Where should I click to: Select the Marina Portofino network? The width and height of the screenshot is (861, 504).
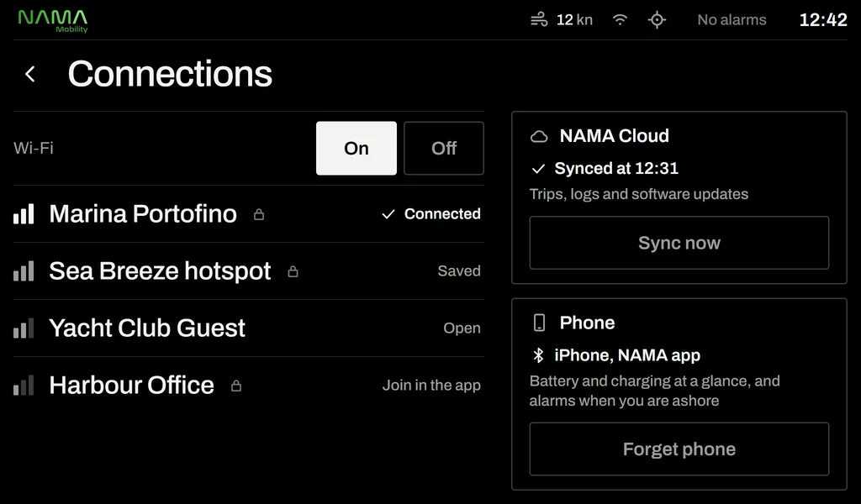[x=249, y=214]
